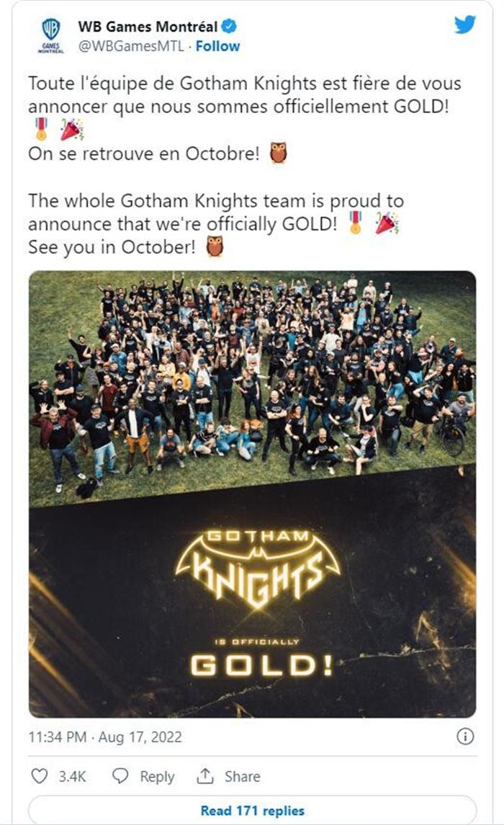Open the Read 171 replies button
This screenshot has width=504, height=825.
tap(252, 811)
